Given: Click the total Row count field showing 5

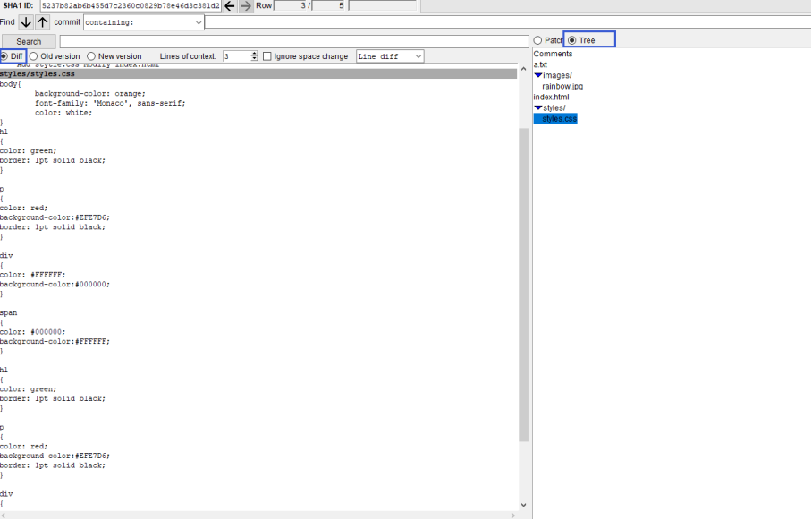Looking at the screenshot, I should point(328,5).
